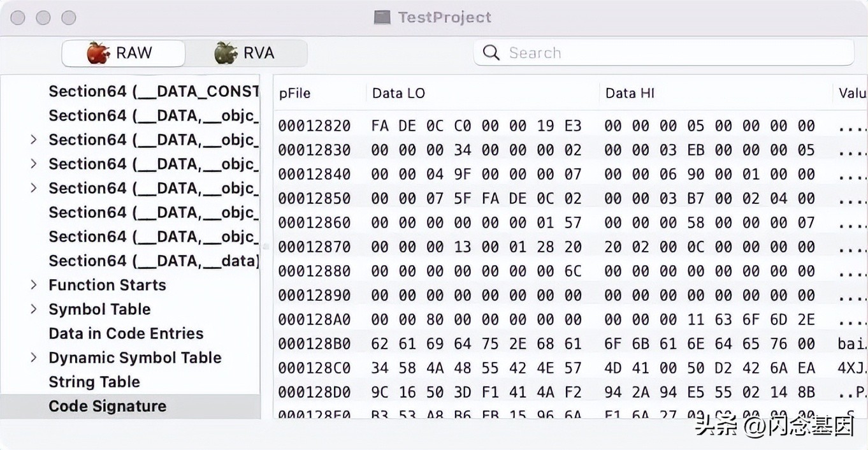Select Section64 (__DATA_CONST) entry
Viewport: 868px width, 450px height.
[153, 91]
